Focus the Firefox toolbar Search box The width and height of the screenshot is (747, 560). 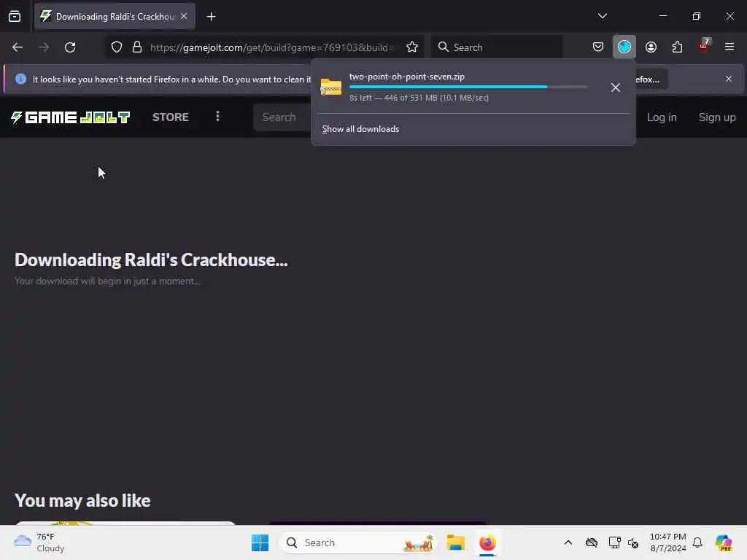(497, 47)
